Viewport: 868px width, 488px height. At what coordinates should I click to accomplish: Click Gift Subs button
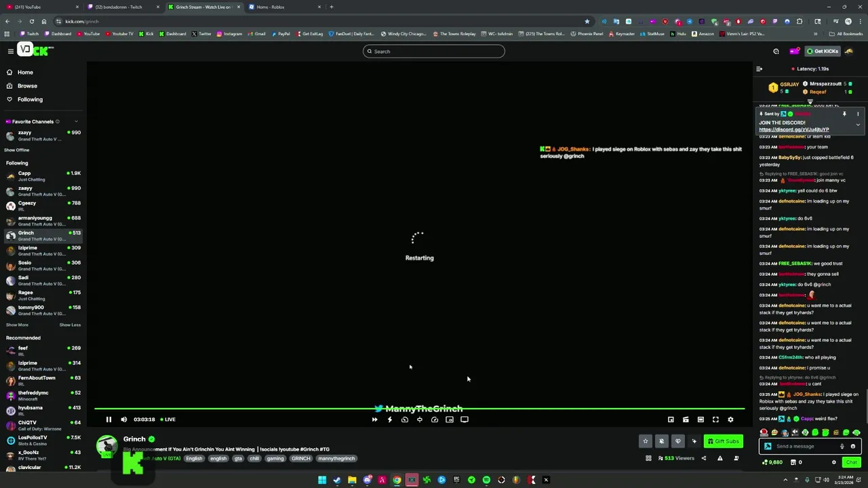point(723,441)
